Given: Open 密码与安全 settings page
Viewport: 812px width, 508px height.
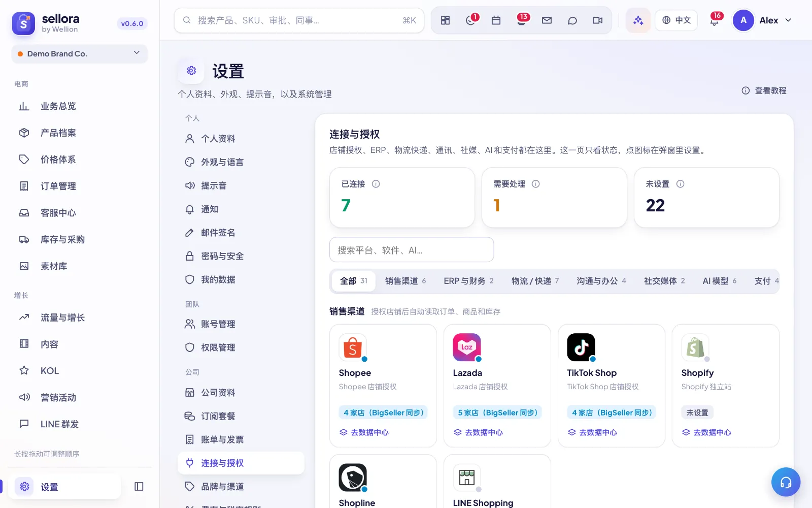Looking at the screenshot, I should [x=241, y=256].
